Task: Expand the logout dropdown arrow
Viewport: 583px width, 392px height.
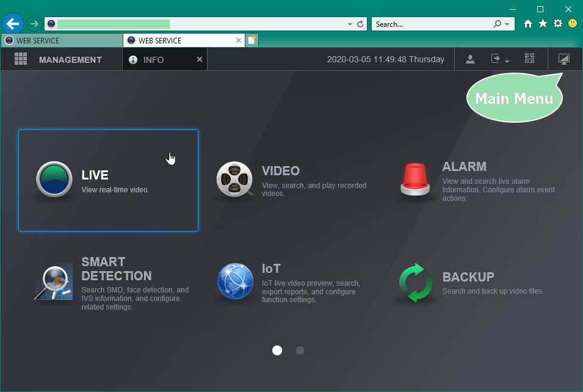Action: pos(507,60)
